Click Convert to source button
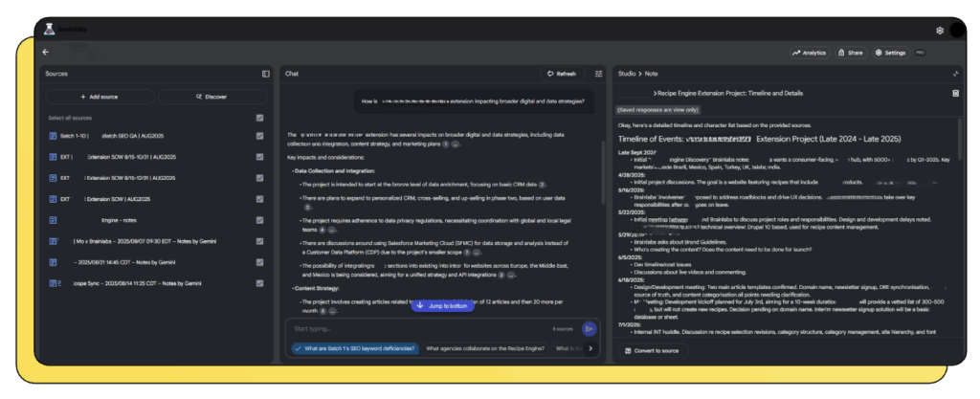 653,351
